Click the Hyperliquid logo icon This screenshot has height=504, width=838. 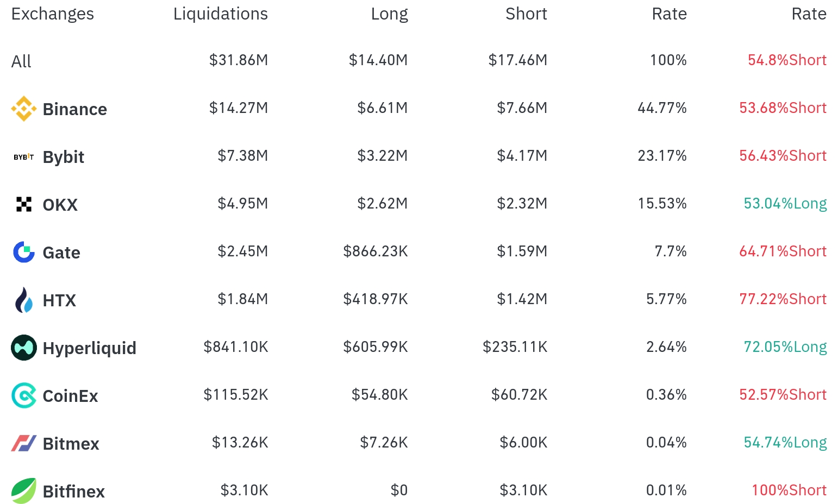(24, 348)
